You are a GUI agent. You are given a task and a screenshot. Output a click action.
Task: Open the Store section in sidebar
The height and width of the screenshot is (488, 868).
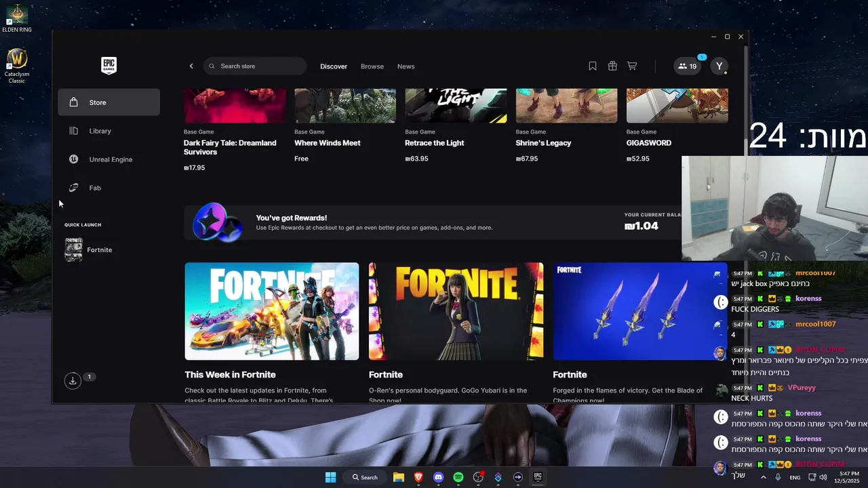pos(108,102)
